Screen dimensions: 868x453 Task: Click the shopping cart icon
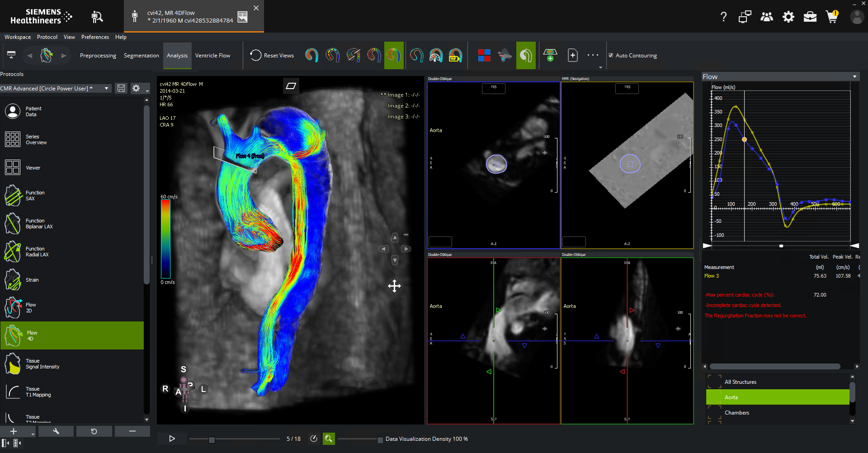(x=831, y=17)
